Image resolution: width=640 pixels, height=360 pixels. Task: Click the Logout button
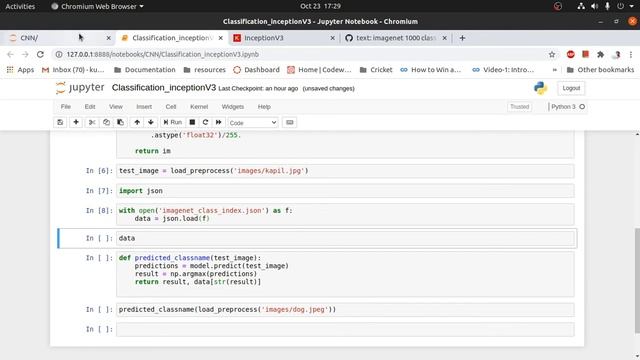[x=571, y=88]
